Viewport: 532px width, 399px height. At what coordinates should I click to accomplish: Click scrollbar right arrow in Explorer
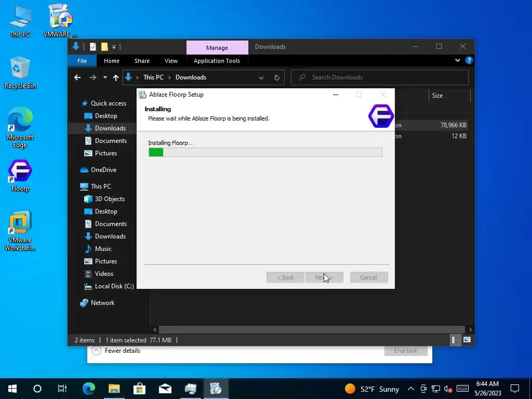tap(470, 329)
